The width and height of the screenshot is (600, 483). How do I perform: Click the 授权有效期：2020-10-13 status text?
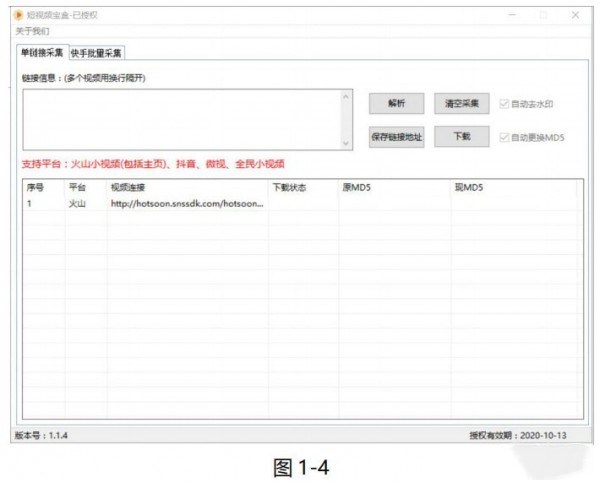pyautogui.click(x=518, y=435)
